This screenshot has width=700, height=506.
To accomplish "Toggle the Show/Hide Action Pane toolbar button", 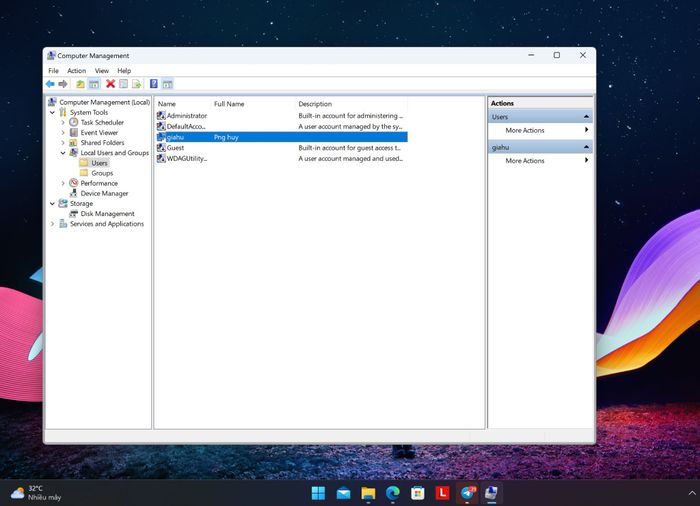I will 167,84.
